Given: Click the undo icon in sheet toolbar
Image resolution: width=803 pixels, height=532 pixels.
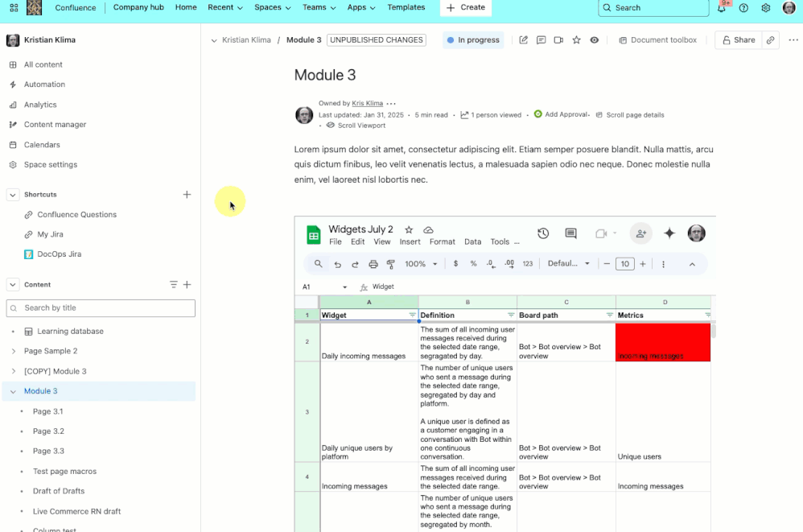Looking at the screenshot, I should click(337, 264).
